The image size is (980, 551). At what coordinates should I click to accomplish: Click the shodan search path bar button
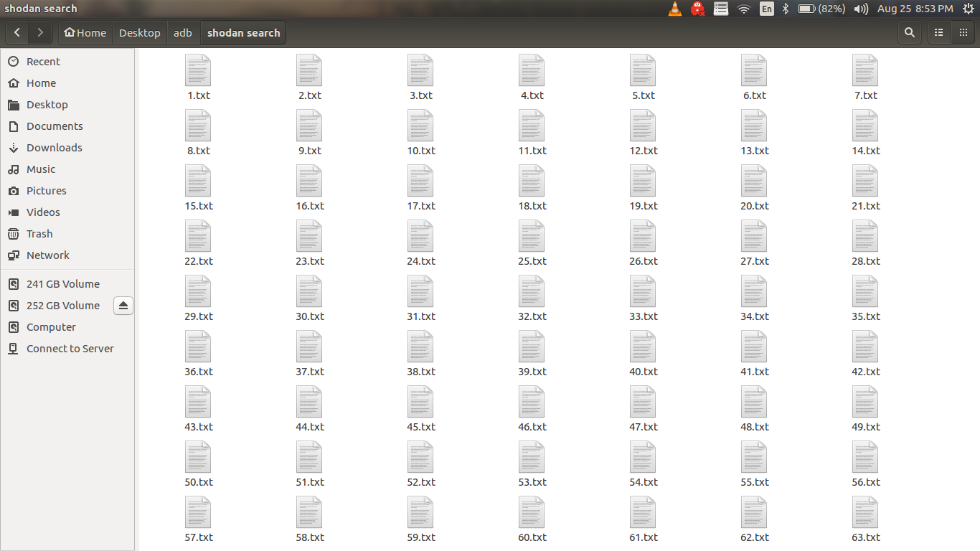[x=244, y=33]
